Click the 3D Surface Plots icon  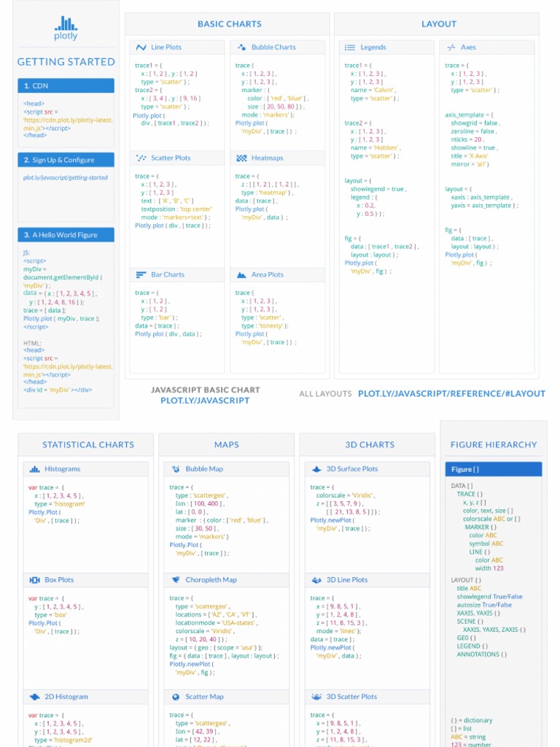point(316,469)
